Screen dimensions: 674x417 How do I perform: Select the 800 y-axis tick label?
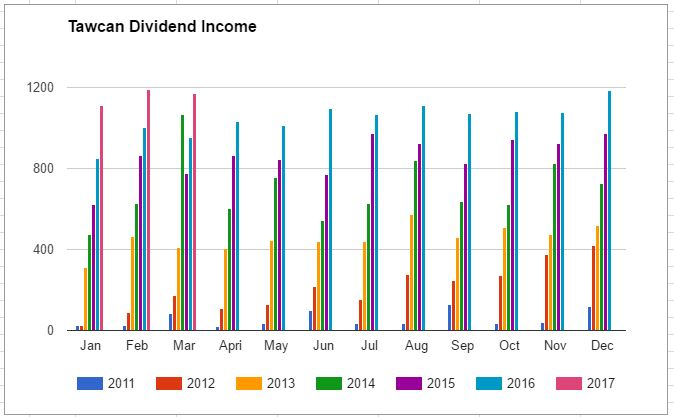point(44,169)
